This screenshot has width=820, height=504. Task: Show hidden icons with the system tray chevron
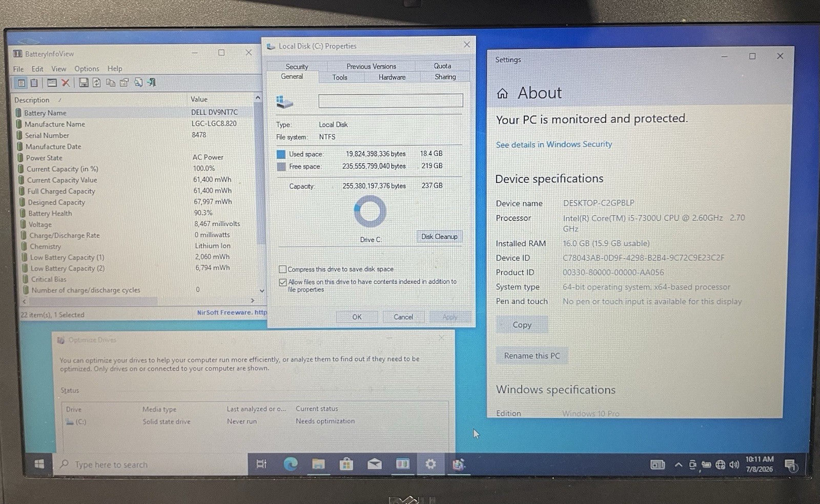[x=679, y=465]
